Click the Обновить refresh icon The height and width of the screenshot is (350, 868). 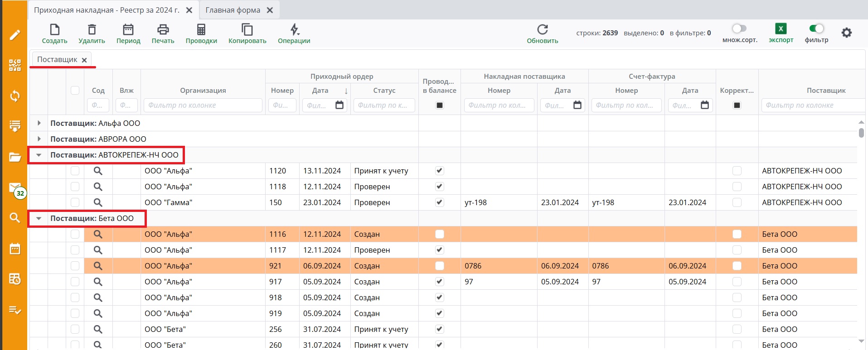542,30
